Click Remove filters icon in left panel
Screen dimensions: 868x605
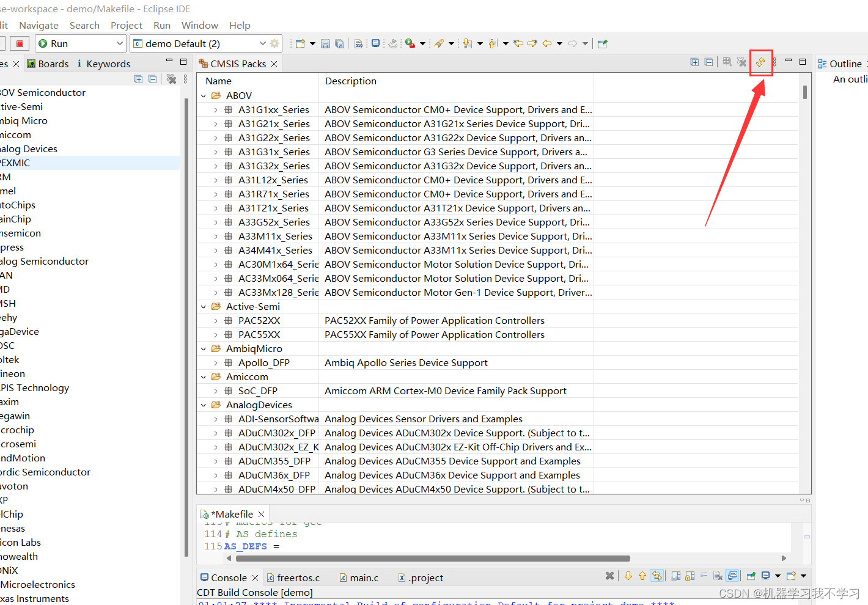(x=171, y=79)
